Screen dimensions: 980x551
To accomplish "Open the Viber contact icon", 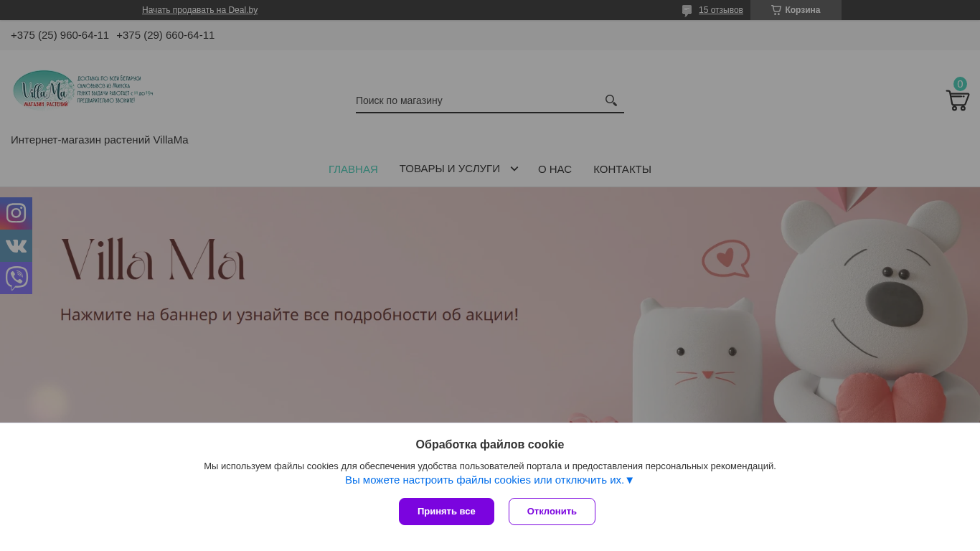I will pos(16,278).
